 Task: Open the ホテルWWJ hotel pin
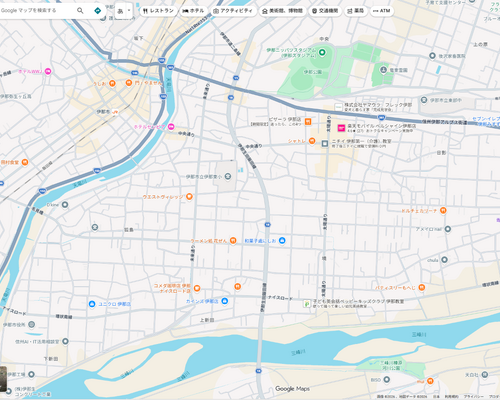click(x=48, y=71)
